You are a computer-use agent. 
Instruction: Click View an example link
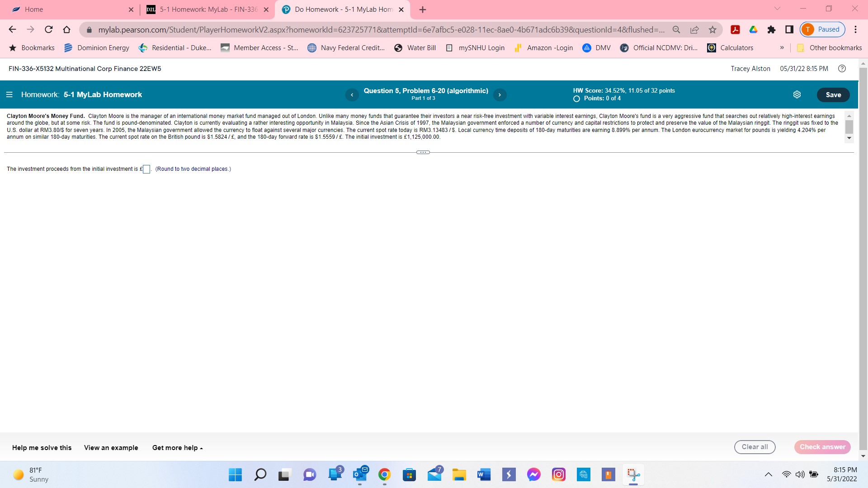tap(111, 448)
